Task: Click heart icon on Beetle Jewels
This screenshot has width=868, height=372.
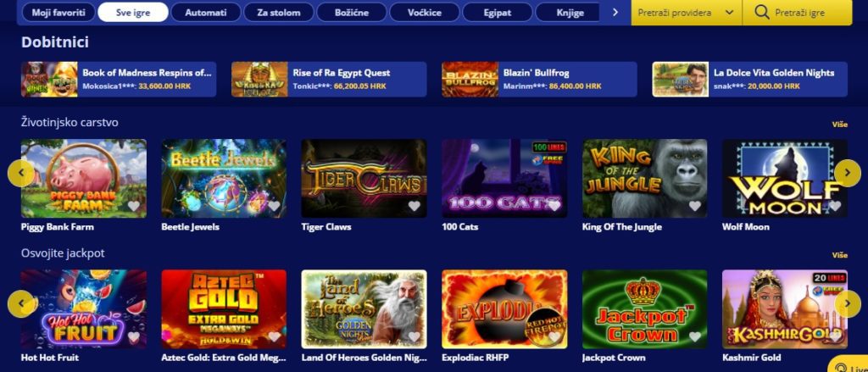Action: tap(274, 207)
